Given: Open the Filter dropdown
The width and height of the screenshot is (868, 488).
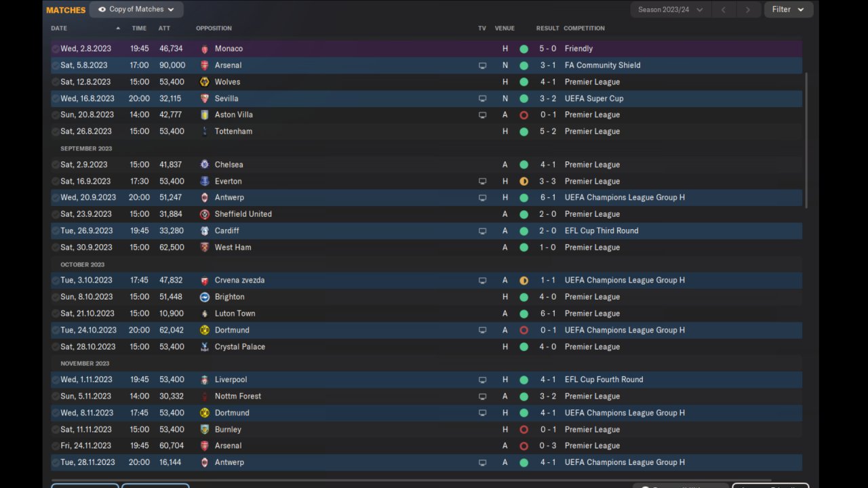Looking at the screenshot, I should [788, 9].
